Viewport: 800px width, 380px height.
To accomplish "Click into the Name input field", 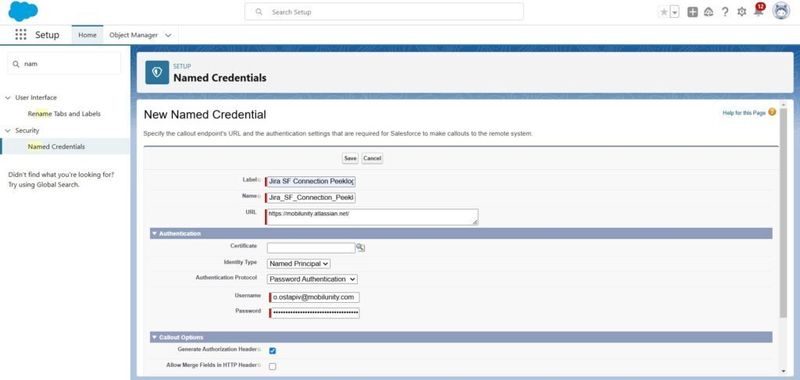I will (311, 198).
